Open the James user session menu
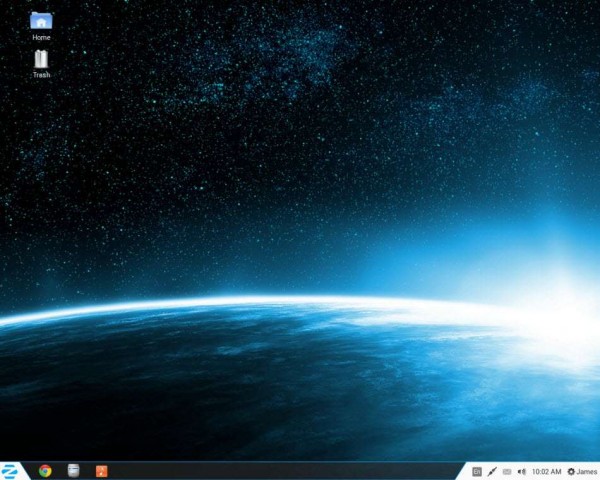Screen dimensions: 600x480 click(582, 472)
